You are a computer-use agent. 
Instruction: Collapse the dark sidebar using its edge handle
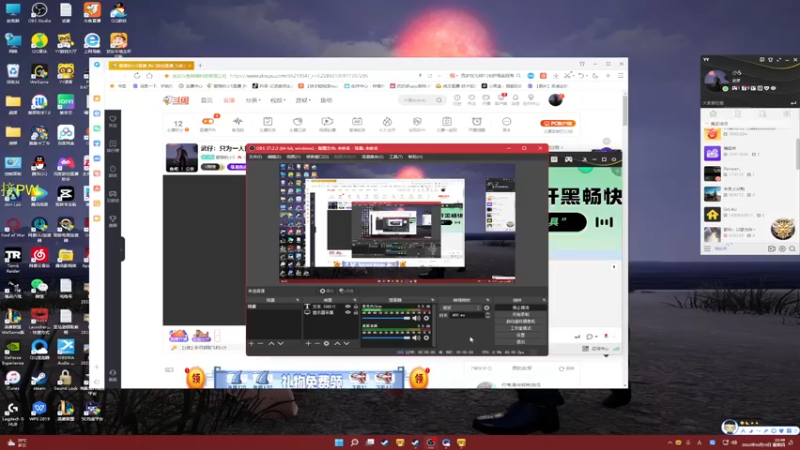[x=122, y=249]
